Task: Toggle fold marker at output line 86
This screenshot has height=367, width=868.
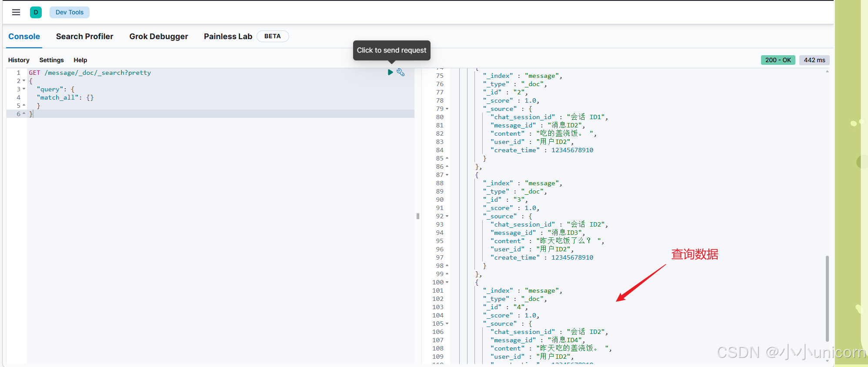Action: pos(447,167)
